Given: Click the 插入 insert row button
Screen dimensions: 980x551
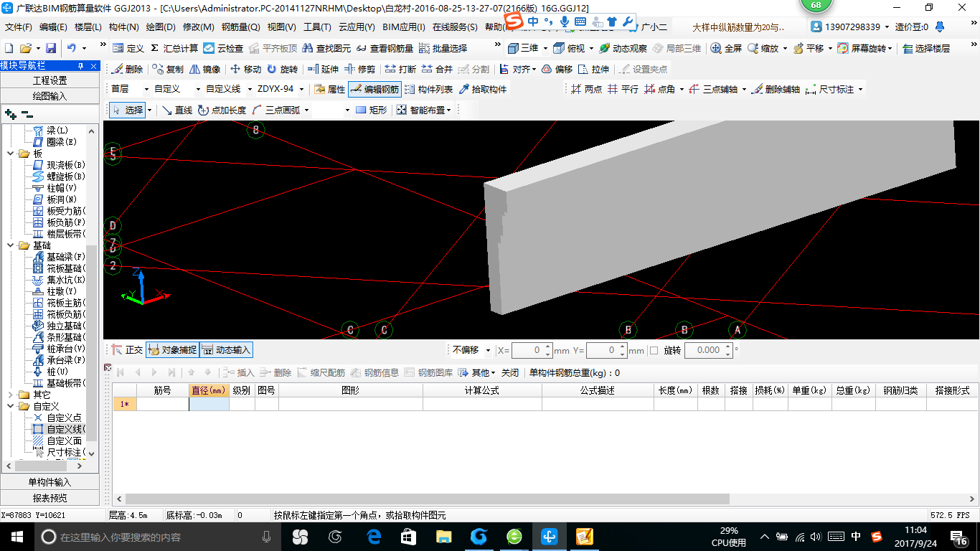Looking at the screenshot, I should [238, 372].
